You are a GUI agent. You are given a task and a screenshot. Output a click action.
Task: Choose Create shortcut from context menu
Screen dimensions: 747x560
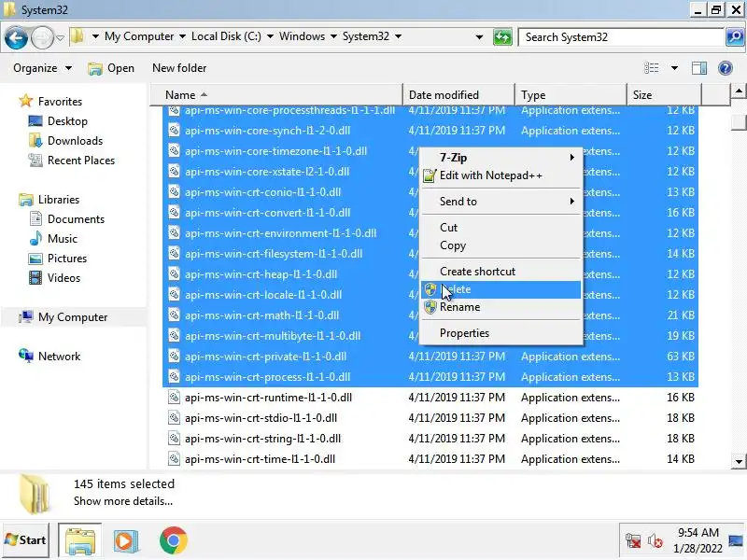tap(500, 272)
